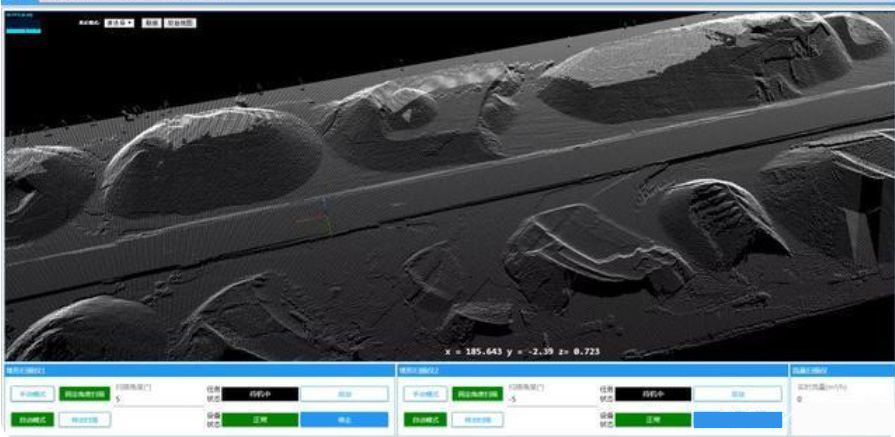The width and height of the screenshot is (895, 437).
Task: Click the flow scanner panel header on right
Action: (x=840, y=369)
